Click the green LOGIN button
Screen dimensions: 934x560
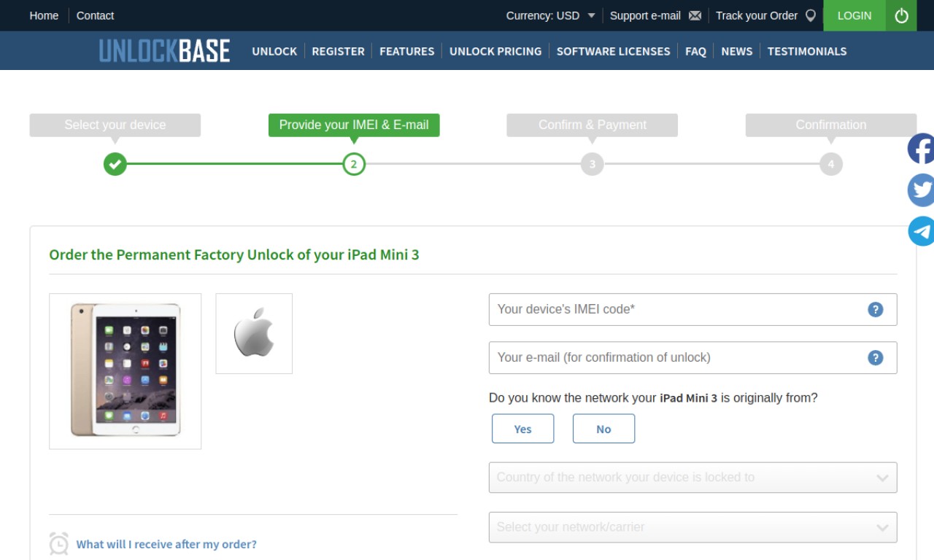pyautogui.click(x=854, y=15)
